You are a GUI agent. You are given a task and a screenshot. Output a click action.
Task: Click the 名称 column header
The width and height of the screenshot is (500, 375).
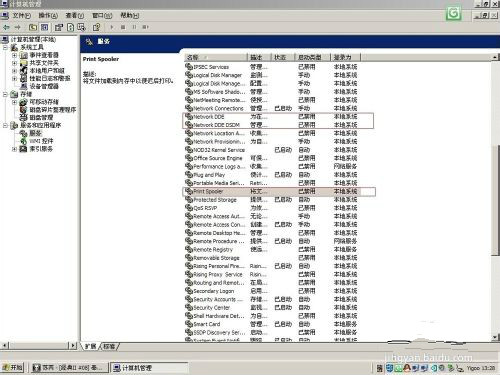click(216, 57)
